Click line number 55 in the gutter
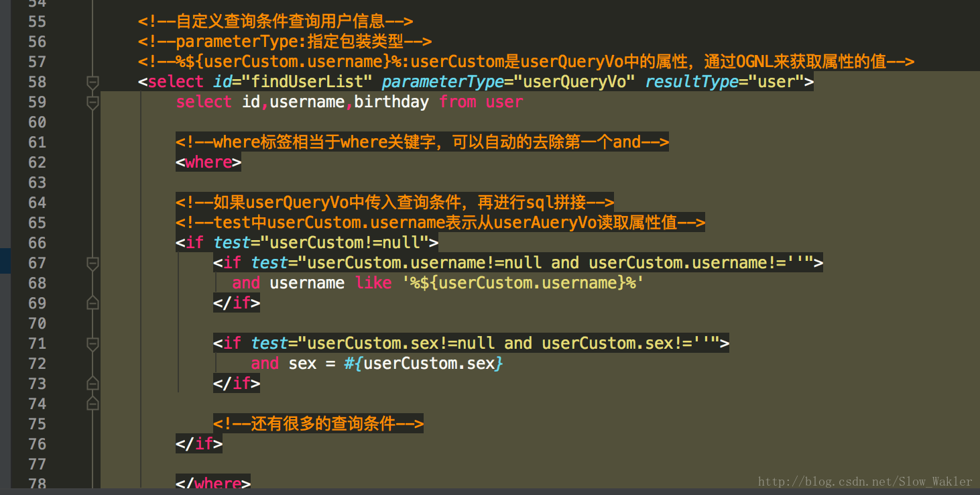The height and width of the screenshot is (495, 980). pos(38,21)
